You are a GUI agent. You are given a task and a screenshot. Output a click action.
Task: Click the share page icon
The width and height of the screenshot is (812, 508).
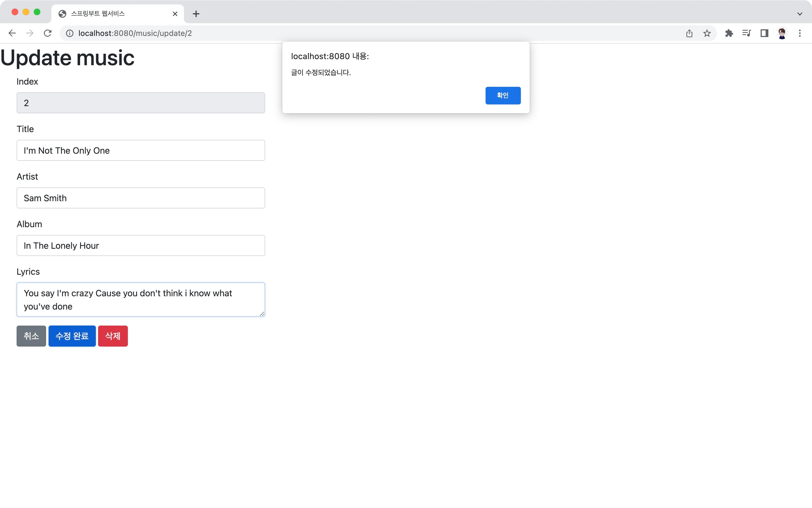click(x=689, y=33)
